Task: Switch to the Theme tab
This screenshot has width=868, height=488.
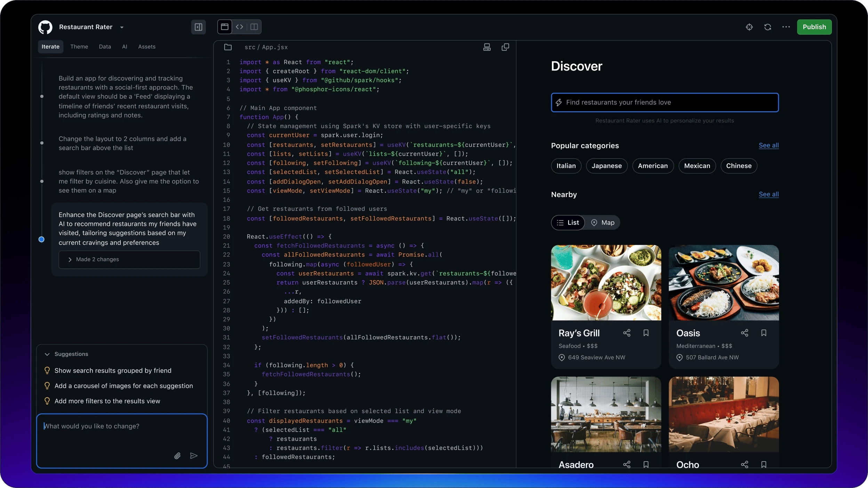Action: coord(80,47)
